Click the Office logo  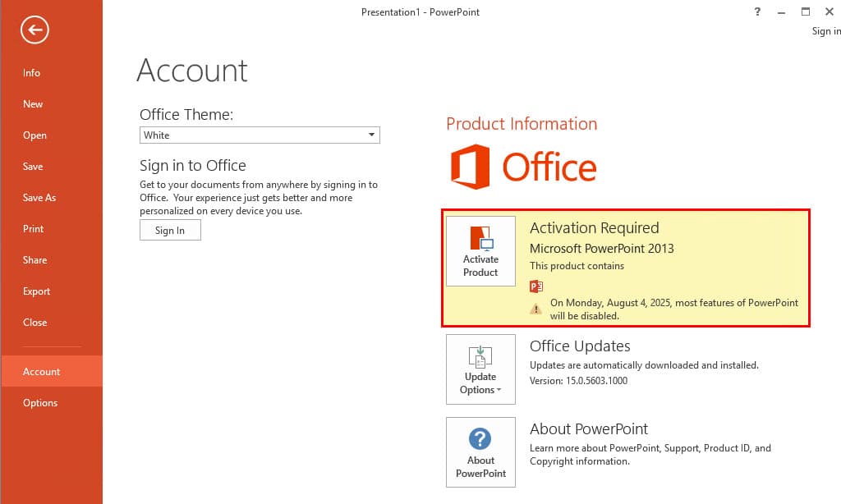coord(523,167)
